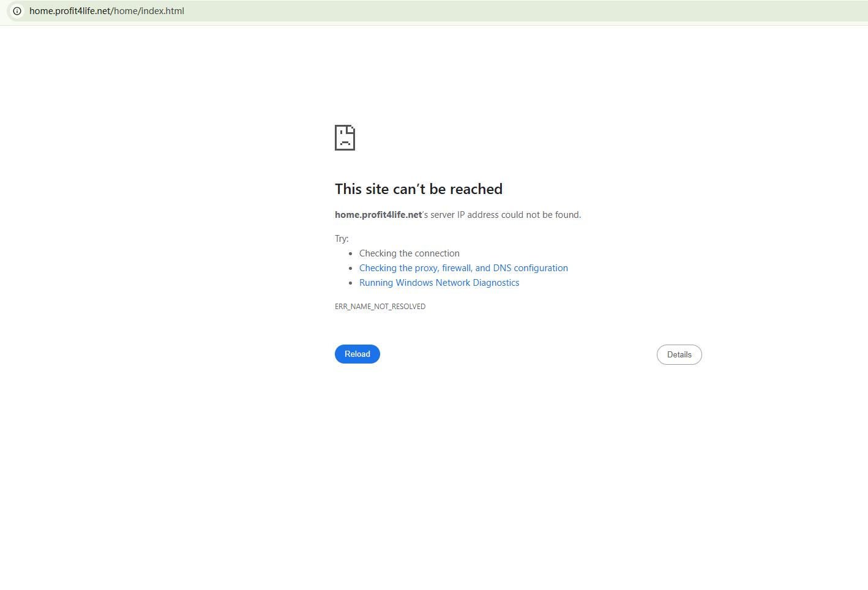Image resolution: width=868 pixels, height=590 pixels.
Task: Open proxy, firewall, and DNS configuration link
Action: tap(463, 268)
